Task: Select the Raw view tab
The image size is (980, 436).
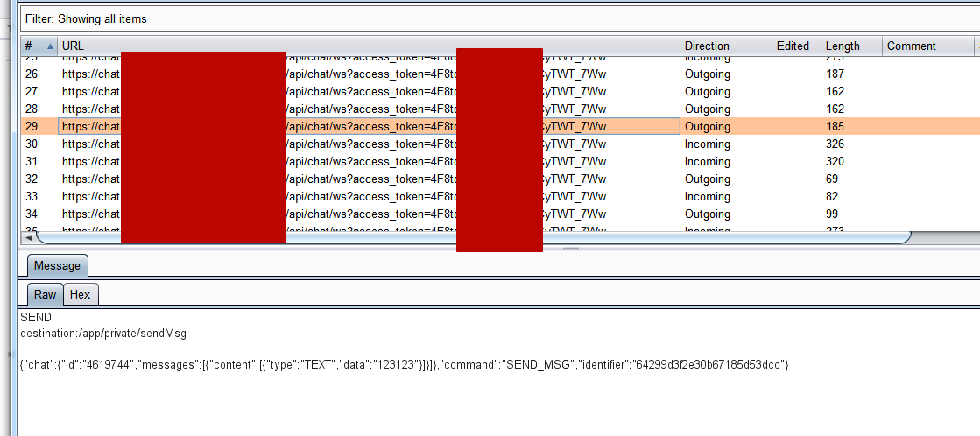Action: [x=45, y=295]
